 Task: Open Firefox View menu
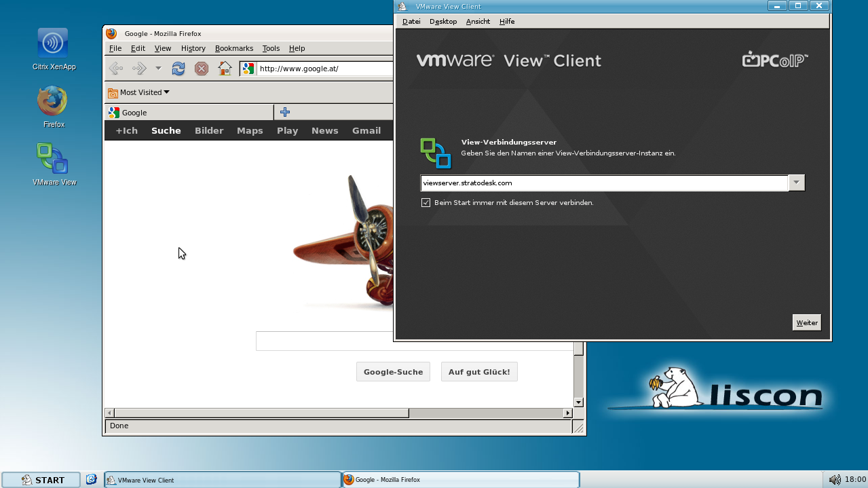point(163,48)
